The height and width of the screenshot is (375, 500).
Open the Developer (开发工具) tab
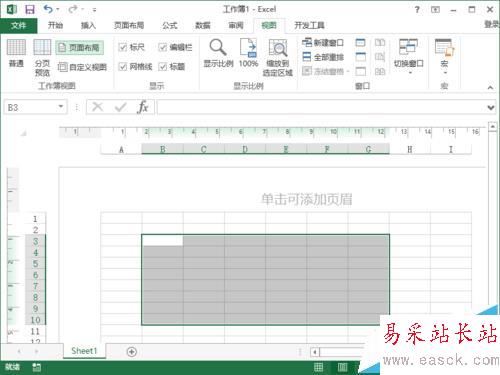pyautogui.click(x=309, y=25)
